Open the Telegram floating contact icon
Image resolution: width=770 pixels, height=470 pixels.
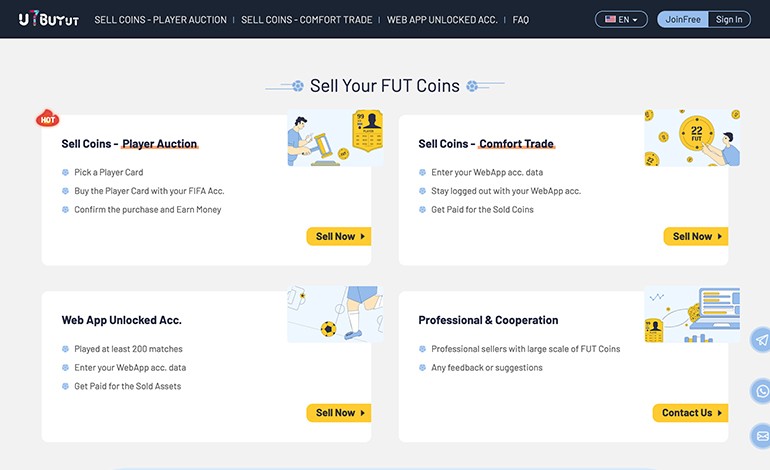tap(761, 339)
